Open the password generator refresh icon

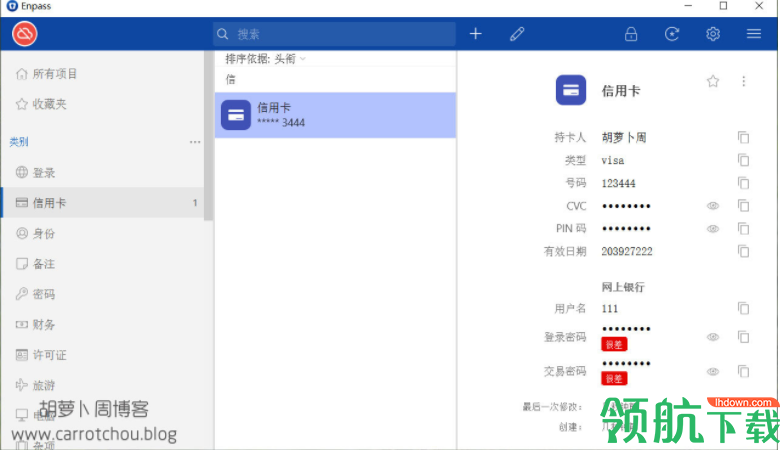click(x=672, y=34)
